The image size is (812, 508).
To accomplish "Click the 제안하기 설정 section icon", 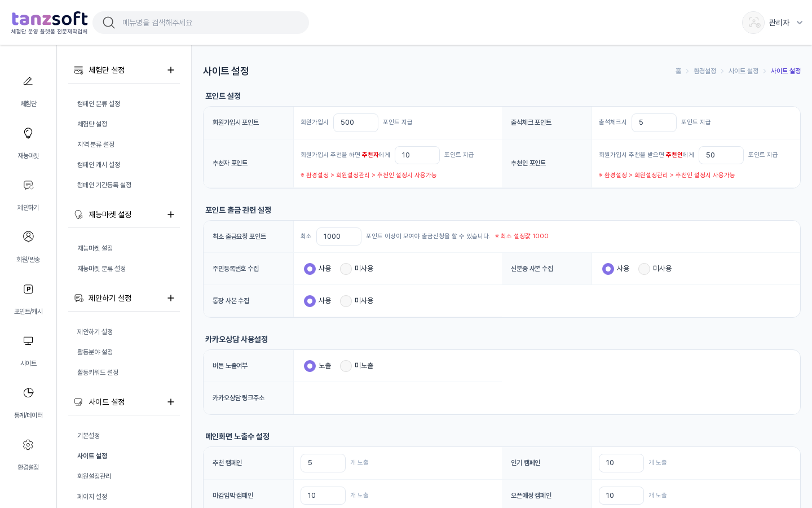I will pos(78,298).
